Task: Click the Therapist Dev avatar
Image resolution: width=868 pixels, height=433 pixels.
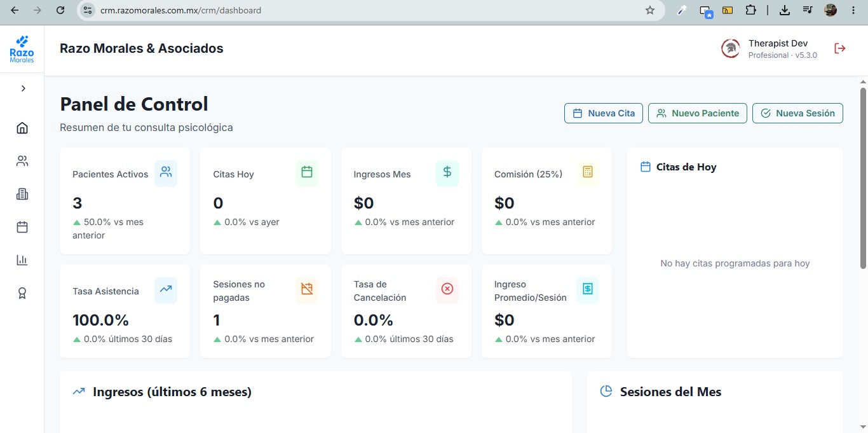Action: click(x=731, y=48)
